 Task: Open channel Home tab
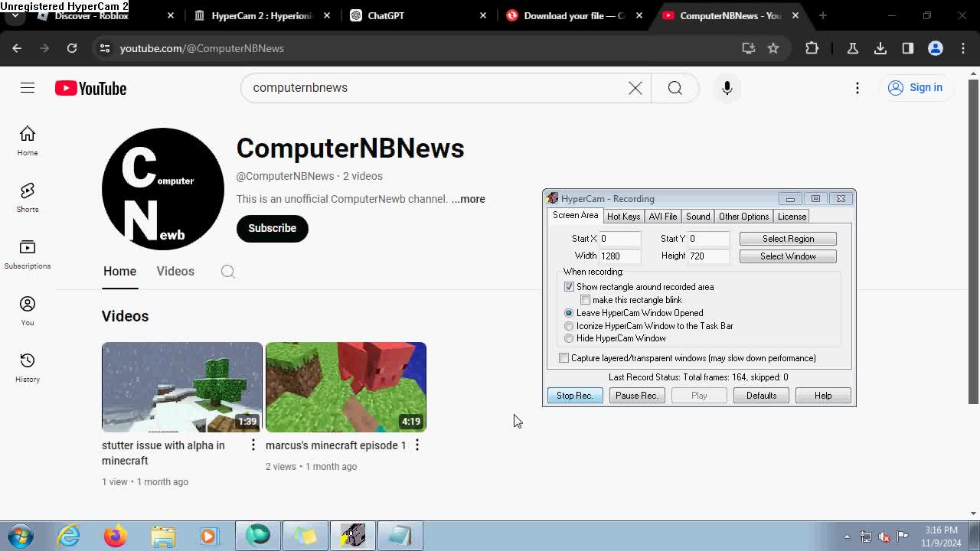click(119, 271)
